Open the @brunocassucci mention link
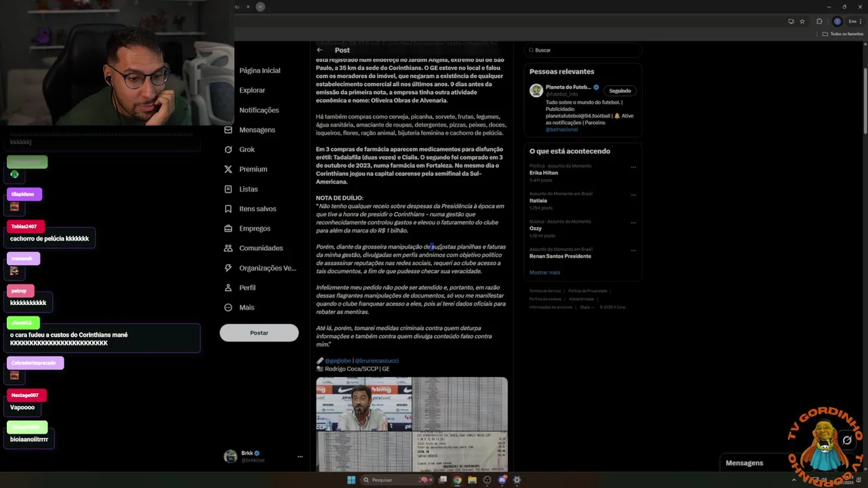 coord(376,361)
